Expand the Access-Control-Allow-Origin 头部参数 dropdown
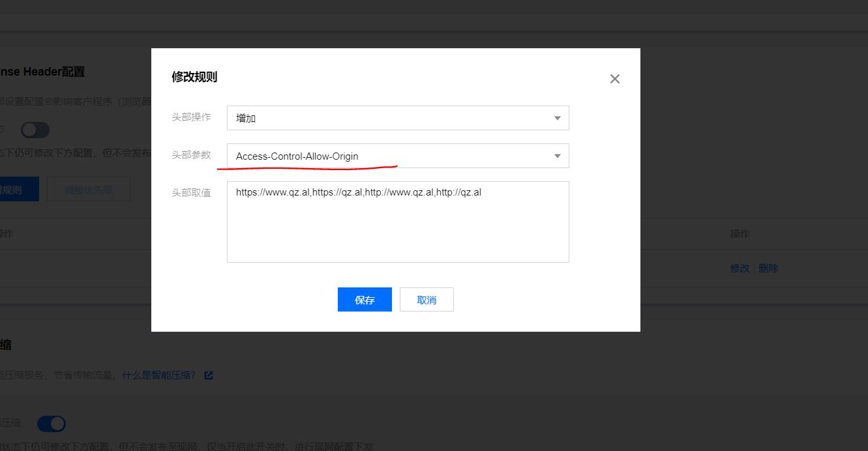Screen dimensions: 868x451 (398, 156)
